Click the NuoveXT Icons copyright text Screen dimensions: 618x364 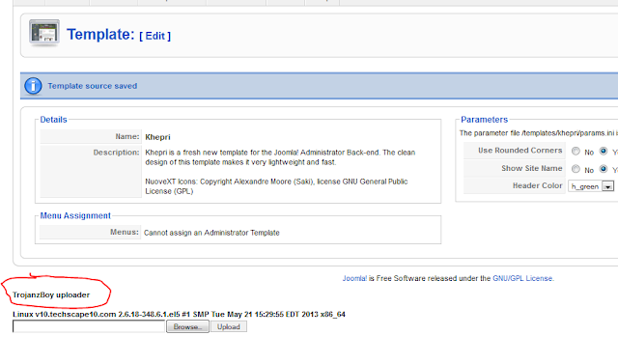pos(276,186)
